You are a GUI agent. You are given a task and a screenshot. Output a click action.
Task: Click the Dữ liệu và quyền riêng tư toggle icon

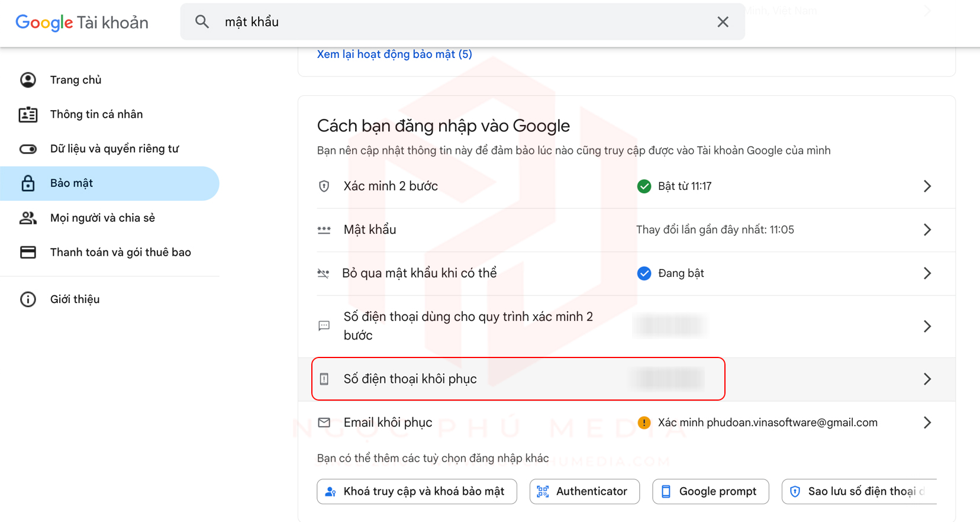pyautogui.click(x=28, y=149)
